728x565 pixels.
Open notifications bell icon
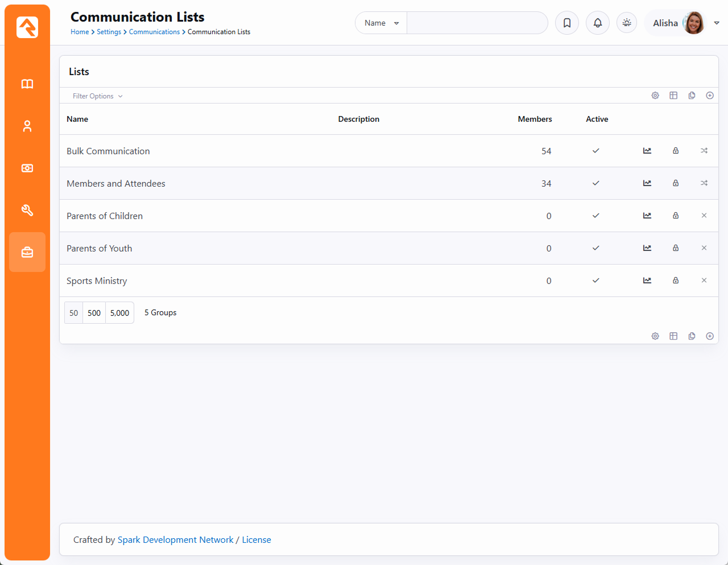tap(597, 23)
